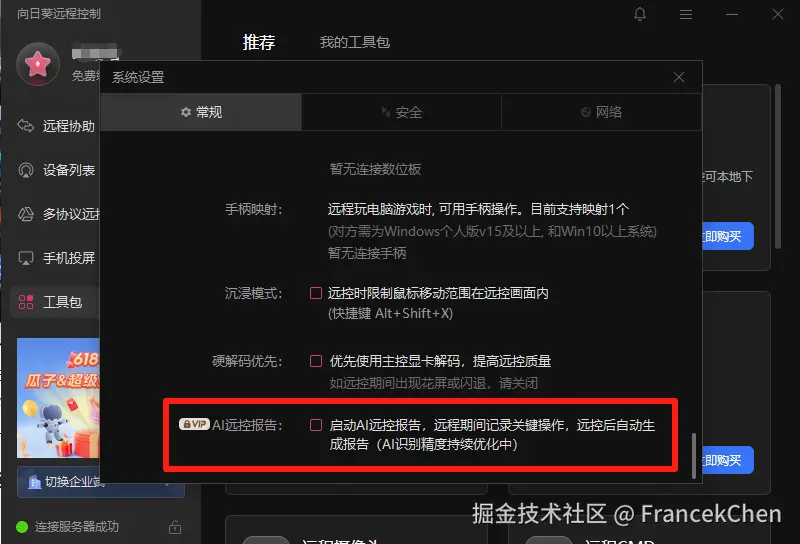Click the 手机投屏 sidebar icon
The height and width of the screenshot is (544, 800).
[x=26, y=258]
